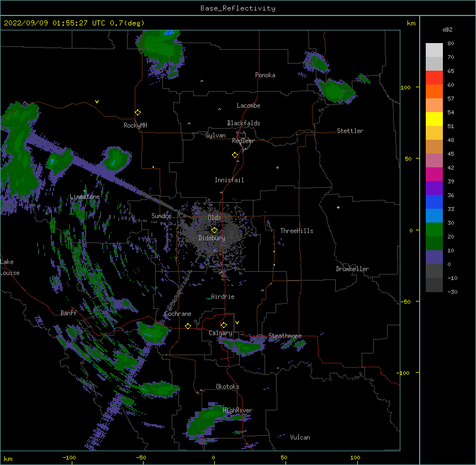
Task: Click the HighRiver town label
Action: 237,410
